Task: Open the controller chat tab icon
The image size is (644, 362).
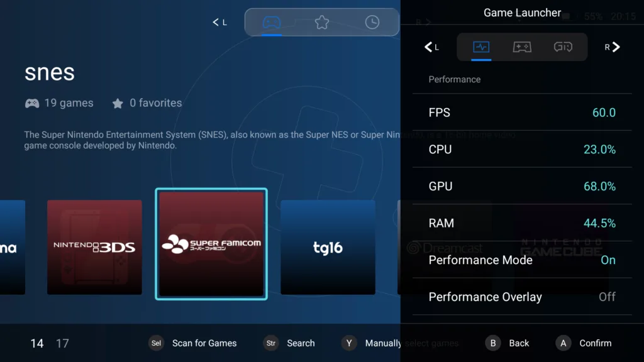Action: pos(564,47)
